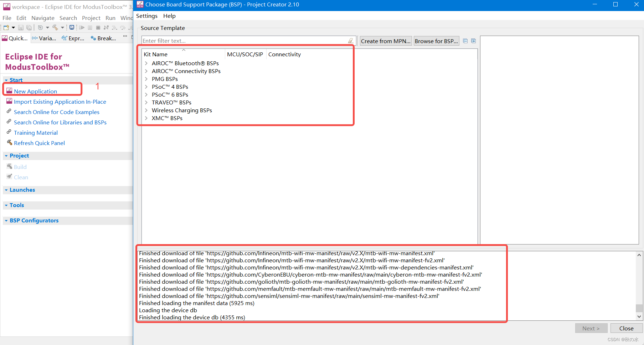
Task: Switch to the Variables tab
Action: (x=44, y=38)
